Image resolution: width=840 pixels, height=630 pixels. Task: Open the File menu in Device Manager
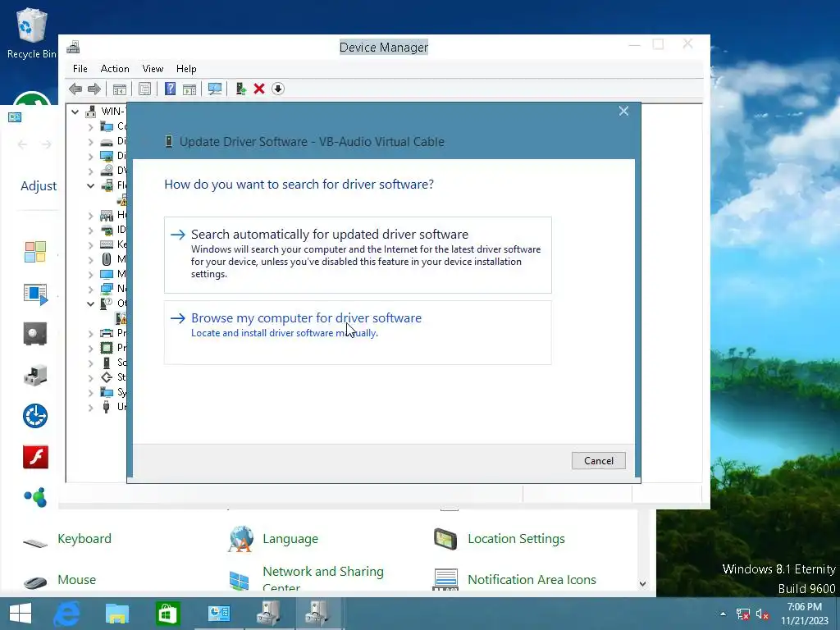(80, 69)
